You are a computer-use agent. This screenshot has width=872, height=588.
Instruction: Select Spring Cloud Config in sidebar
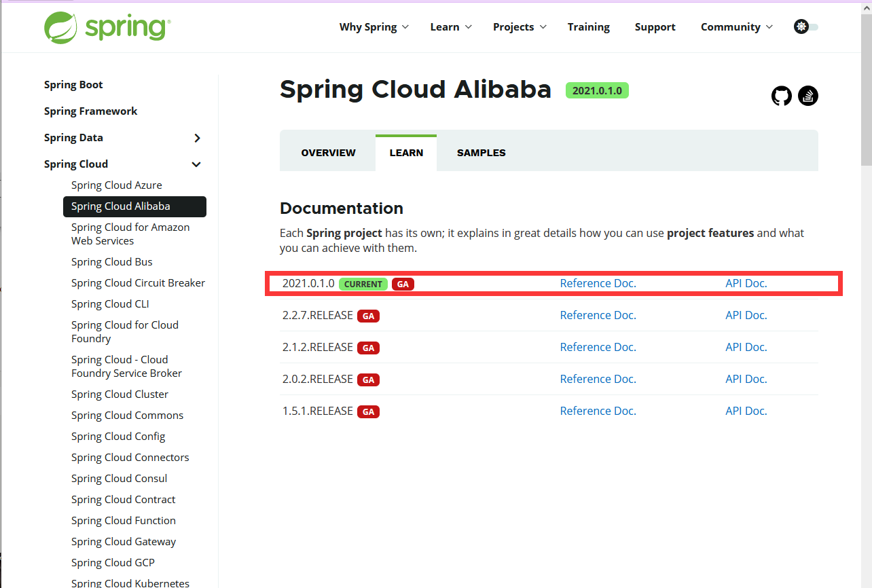[118, 437]
